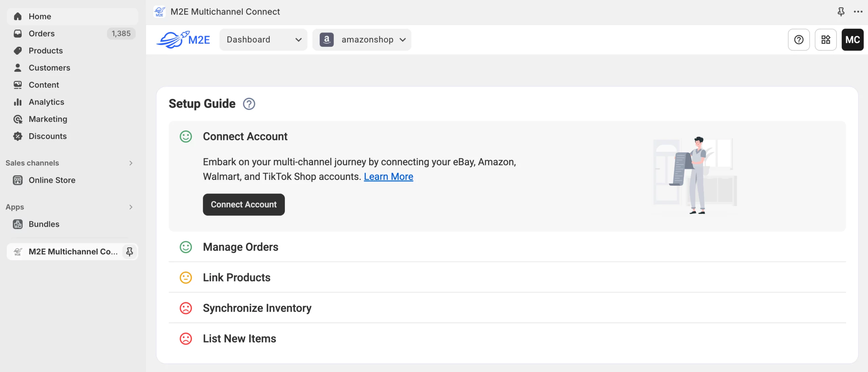This screenshot has height=372, width=868.
Task: Click Setup Guide help question icon
Action: pyautogui.click(x=249, y=104)
